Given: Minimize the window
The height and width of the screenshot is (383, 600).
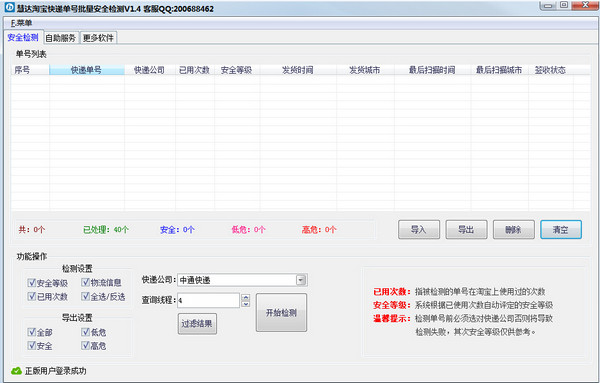Looking at the screenshot, I should pos(548,5).
